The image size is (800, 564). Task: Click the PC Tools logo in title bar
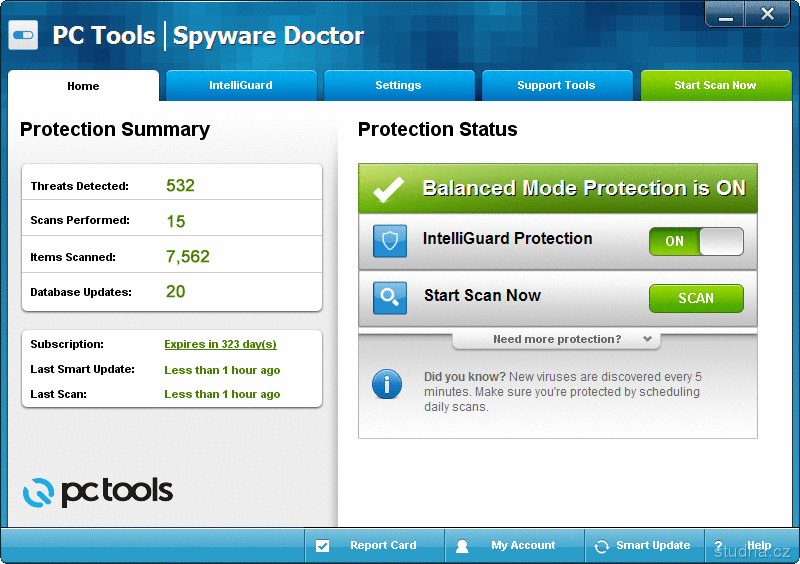pyautogui.click(x=22, y=36)
